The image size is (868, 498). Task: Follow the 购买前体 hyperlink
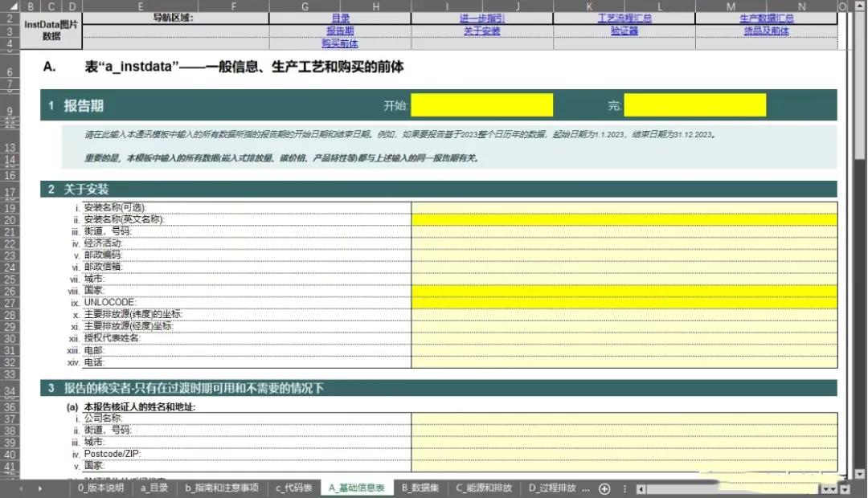[341, 43]
